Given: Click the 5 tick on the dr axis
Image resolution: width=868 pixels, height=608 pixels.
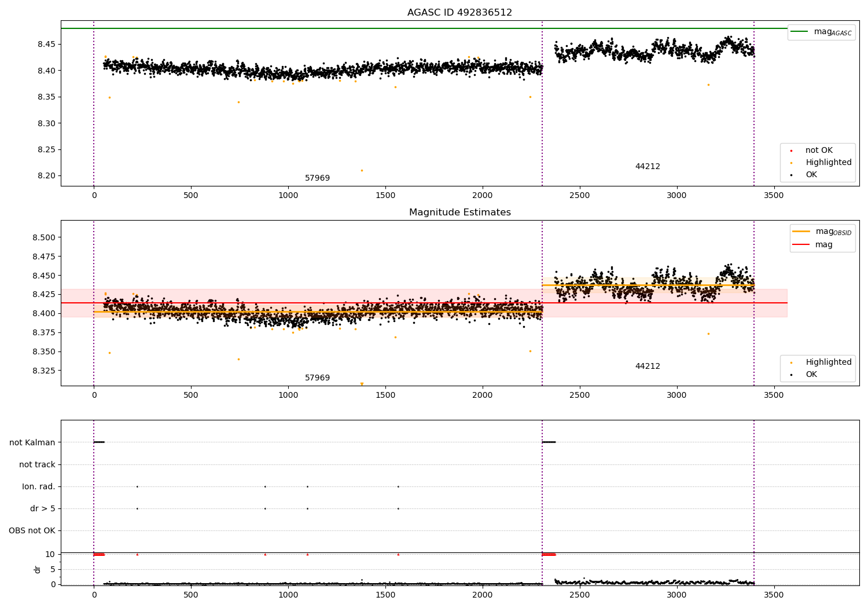Looking at the screenshot, I should [53, 570].
